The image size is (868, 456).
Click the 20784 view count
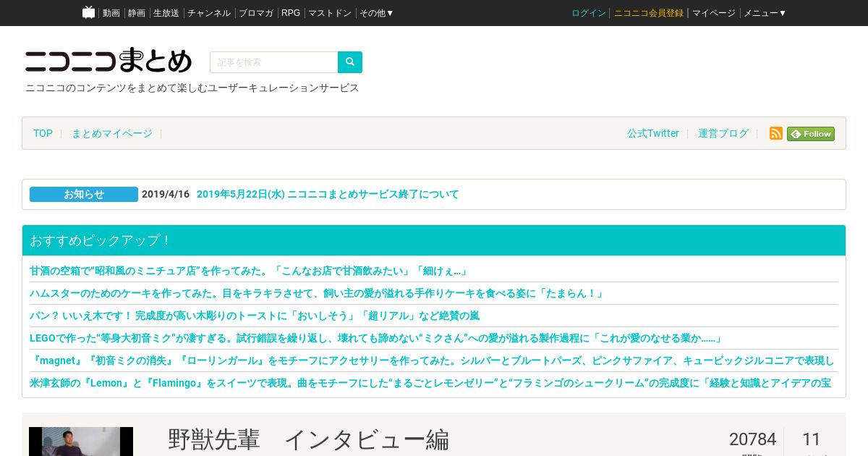(752, 439)
